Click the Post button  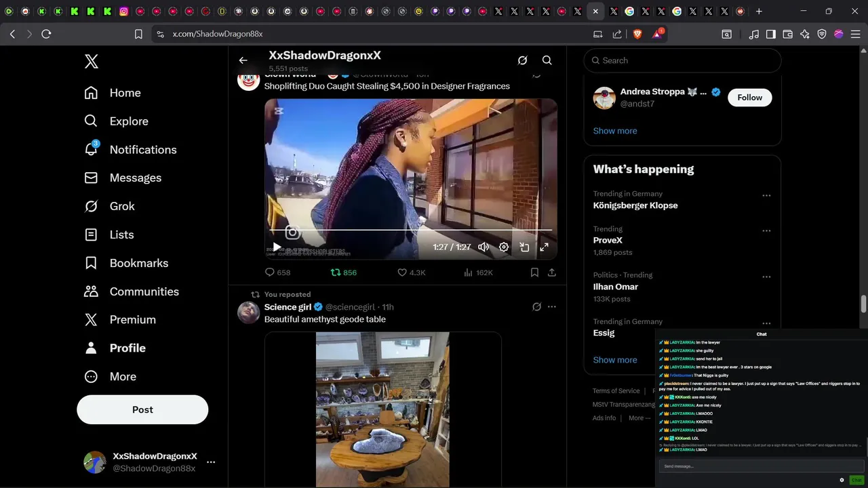pyautogui.click(x=142, y=409)
